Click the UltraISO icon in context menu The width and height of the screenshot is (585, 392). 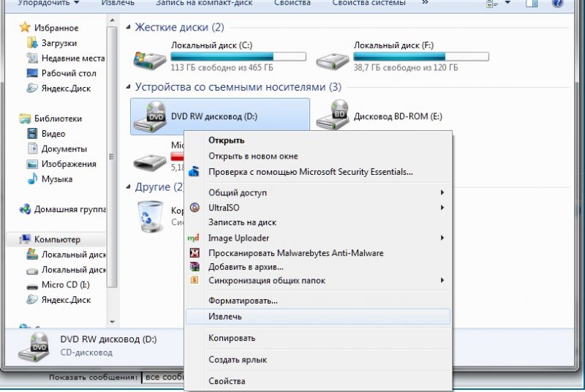coord(194,208)
